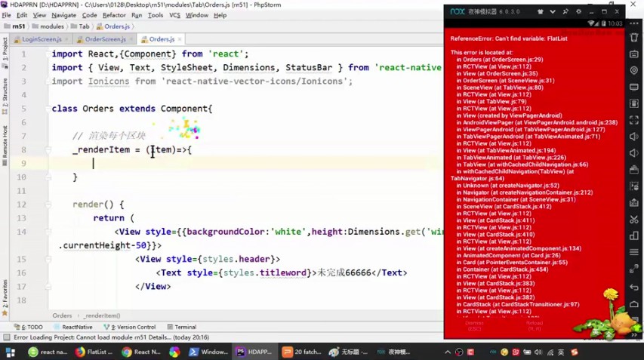Image resolution: width=644 pixels, height=360 pixels.
Task: Open the TODO tool window
Action: [x=29, y=327]
